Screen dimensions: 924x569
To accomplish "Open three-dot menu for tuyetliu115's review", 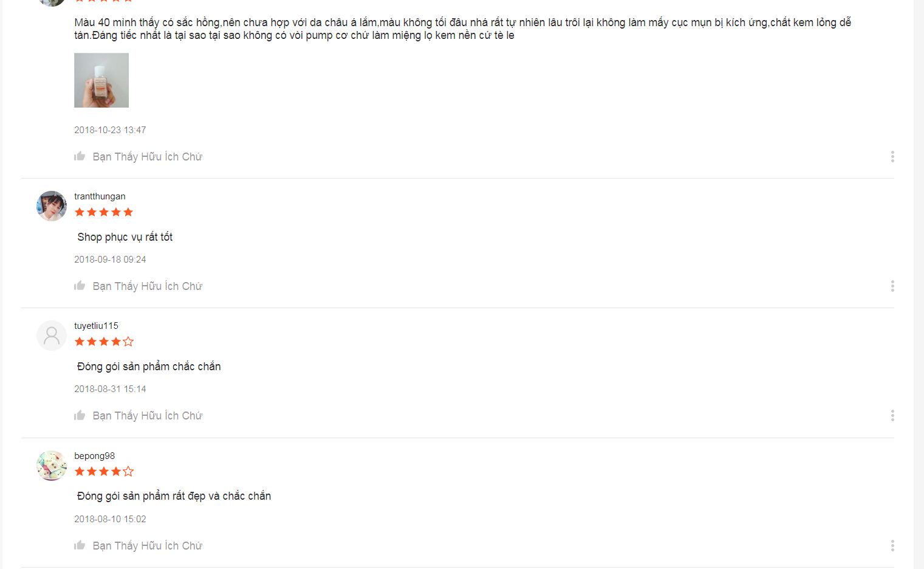I will point(892,416).
